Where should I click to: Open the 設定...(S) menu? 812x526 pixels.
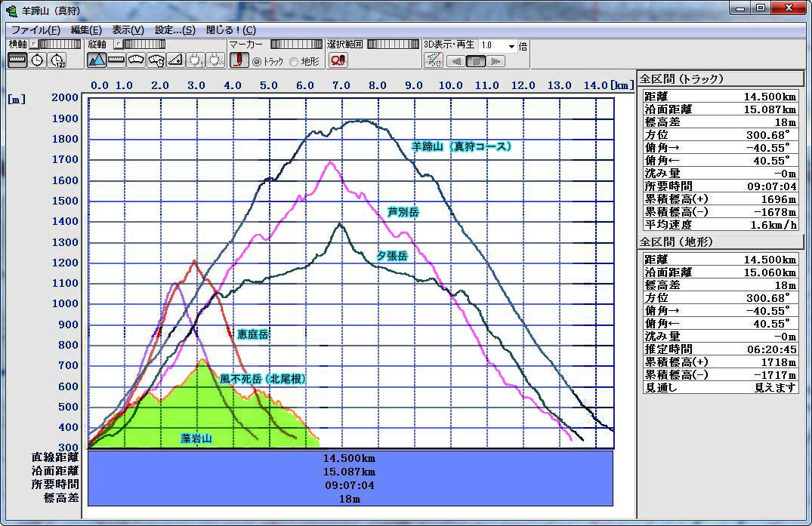(174, 30)
